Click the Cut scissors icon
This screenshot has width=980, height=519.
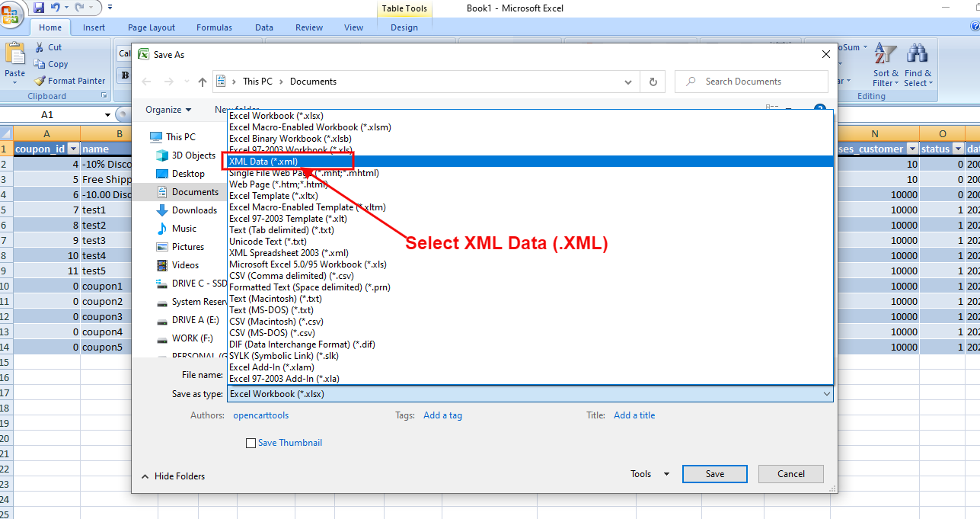click(40, 47)
